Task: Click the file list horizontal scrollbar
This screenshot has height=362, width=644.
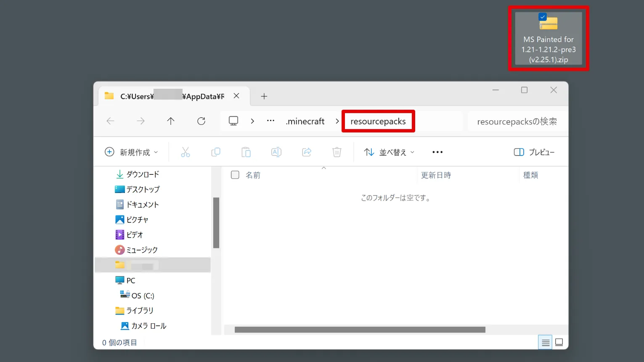Action: pyautogui.click(x=360, y=330)
